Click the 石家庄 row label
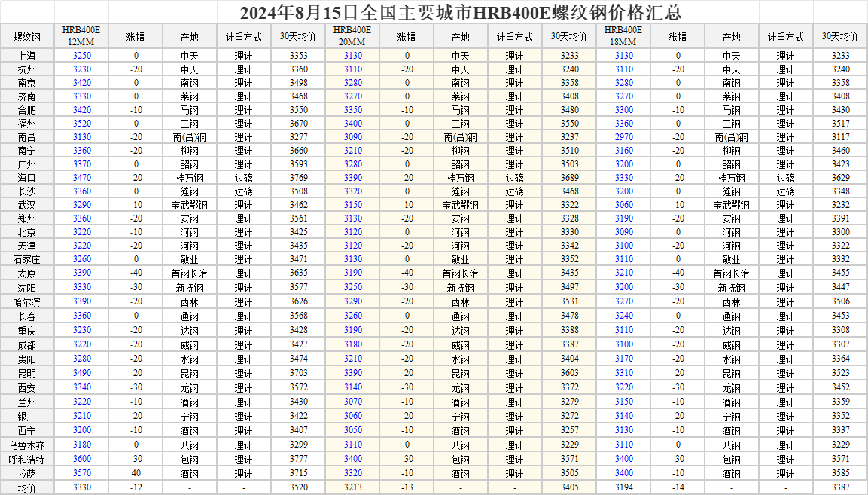 [27, 259]
